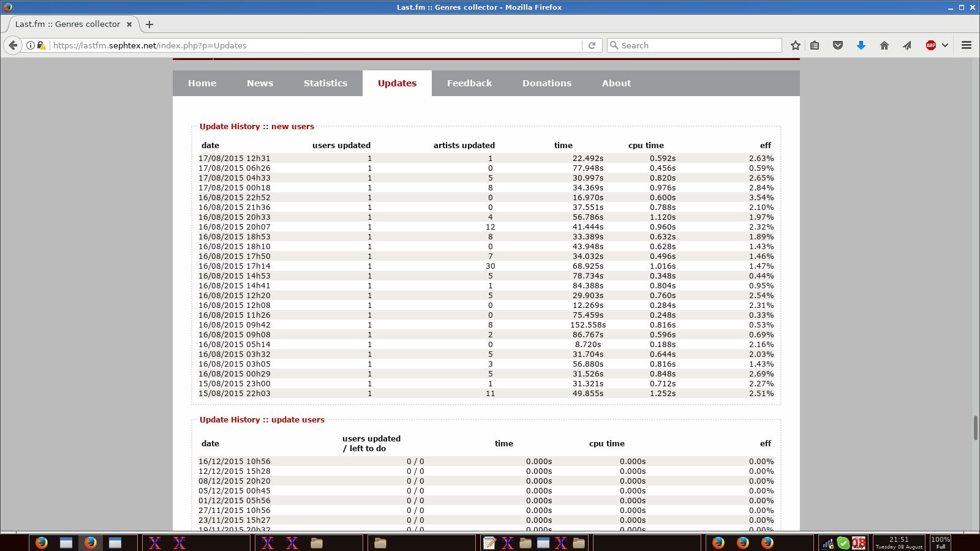Open the bookmarks list icon

[815, 45]
